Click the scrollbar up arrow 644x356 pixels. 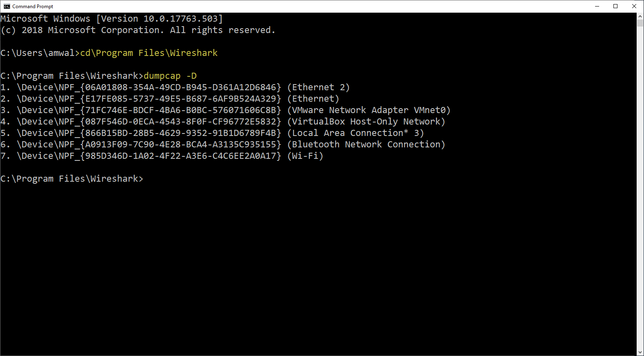pyautogui.click(x=640, y=16)
